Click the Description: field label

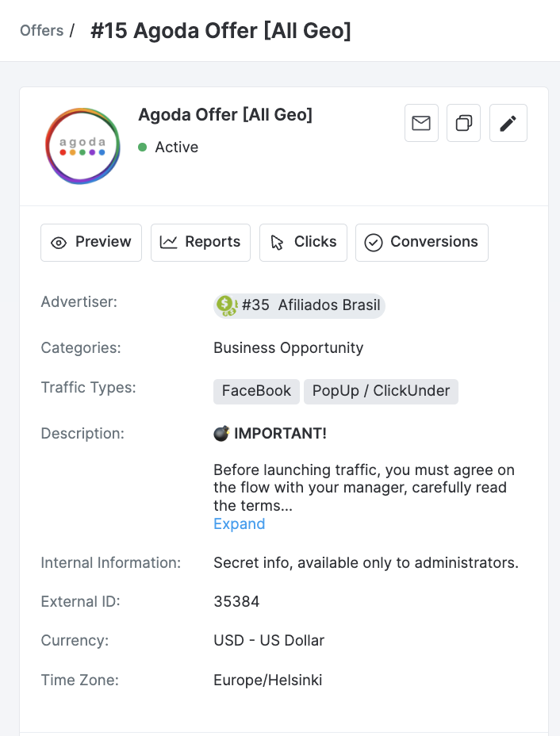click(82, 433)
